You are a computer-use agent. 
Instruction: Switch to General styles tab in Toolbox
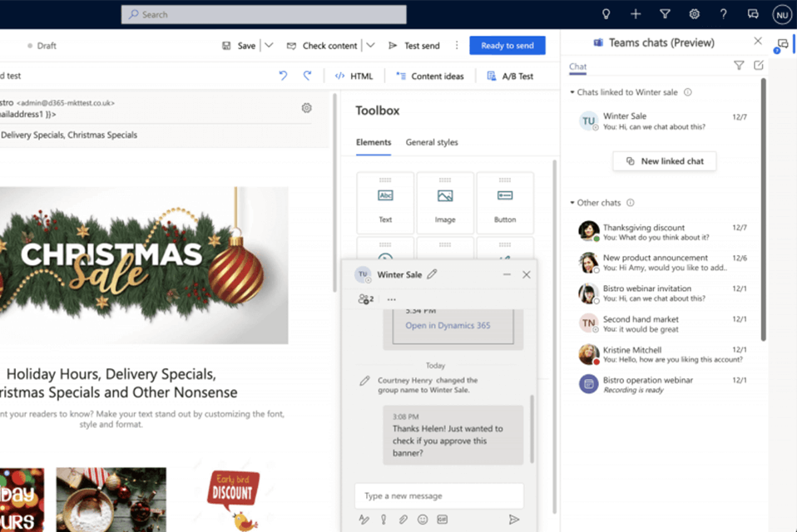click(432, 142)
